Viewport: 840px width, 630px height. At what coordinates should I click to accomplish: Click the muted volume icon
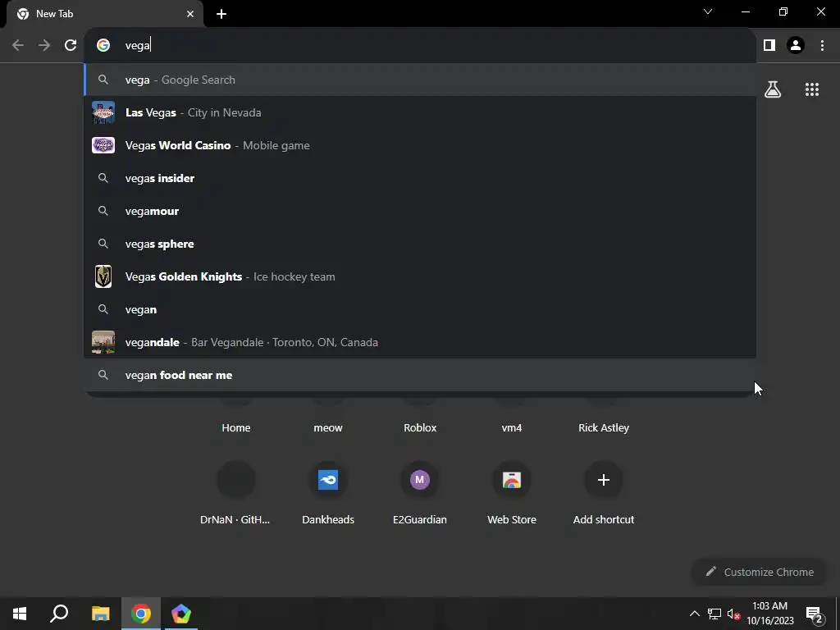point(734,614)
